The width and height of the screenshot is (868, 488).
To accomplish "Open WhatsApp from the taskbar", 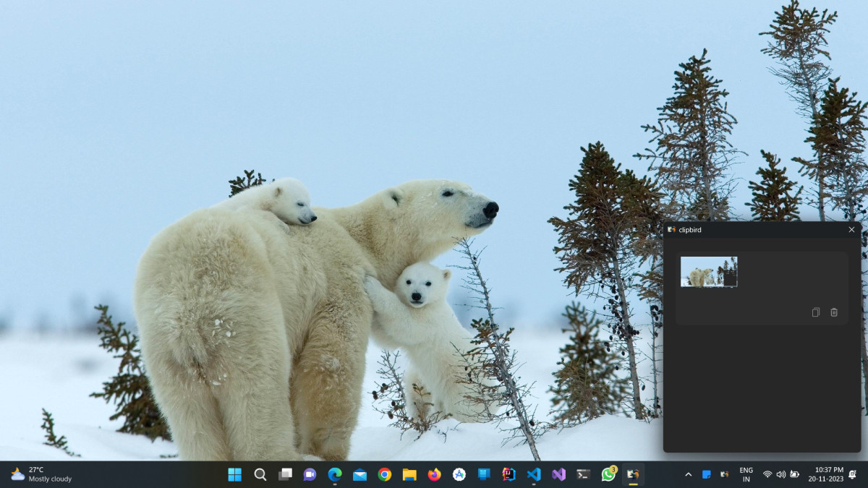I will [608, 474].
